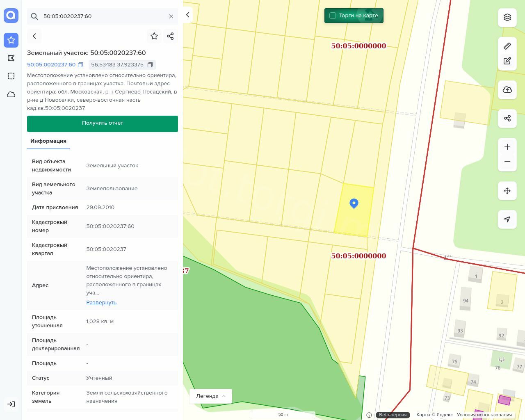Screen dimensions: 525x420
Task: Expand the full address with Развернуть
Action: 101,302
